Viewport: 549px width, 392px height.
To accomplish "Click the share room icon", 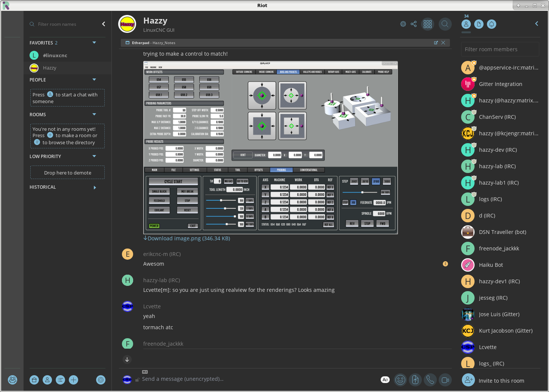I will [x=414, y=24].
